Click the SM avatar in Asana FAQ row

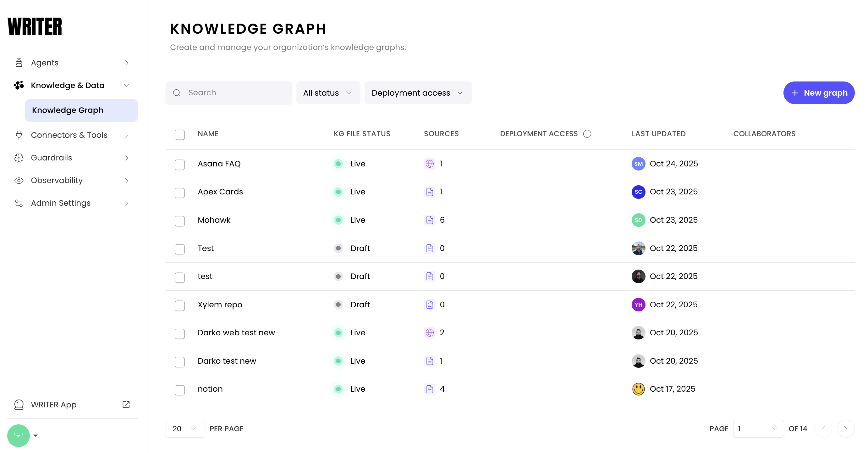(638, 164)
